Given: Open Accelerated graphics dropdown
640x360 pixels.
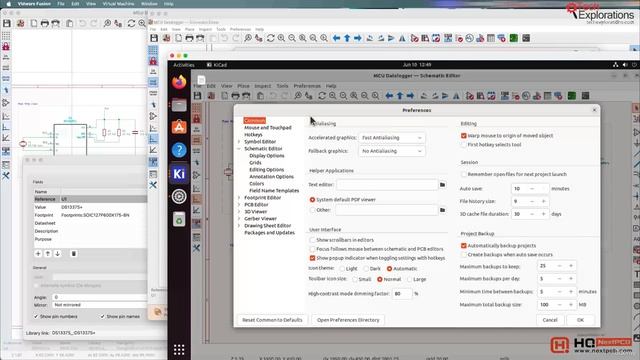Looking at the screenshot, I should 391,138.
